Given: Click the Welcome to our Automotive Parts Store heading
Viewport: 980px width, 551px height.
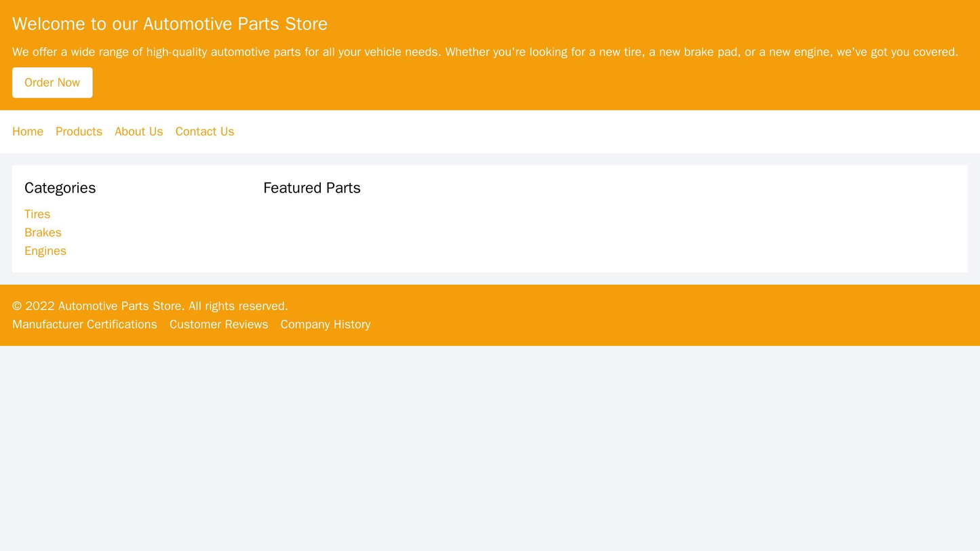Looking at the screenshot, I should [146, 22].
